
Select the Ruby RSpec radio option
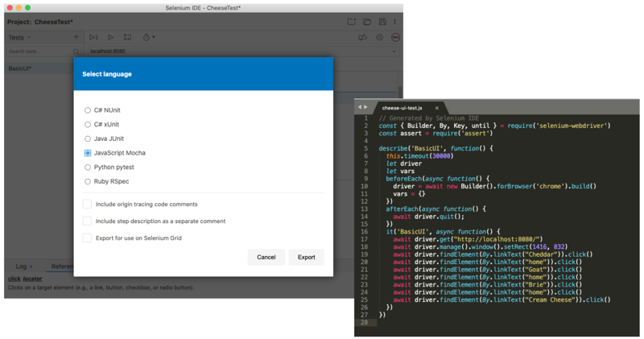pyautogui.click(x=88, y=182)
